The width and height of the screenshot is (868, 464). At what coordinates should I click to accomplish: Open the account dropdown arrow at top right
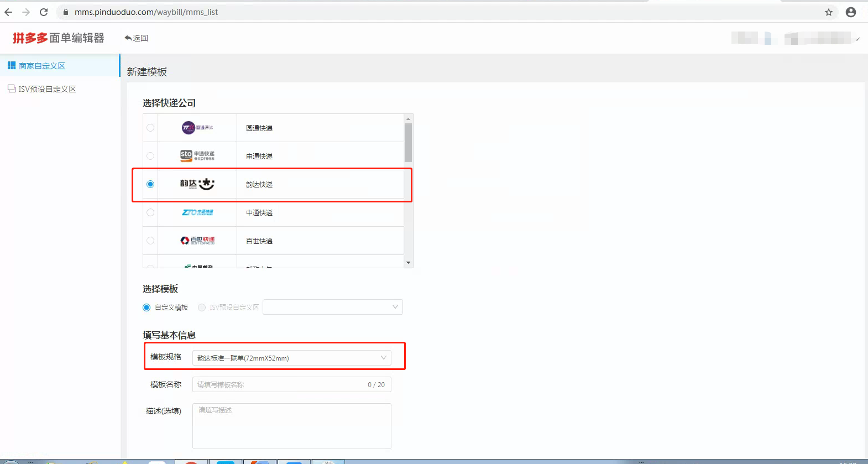858,39
